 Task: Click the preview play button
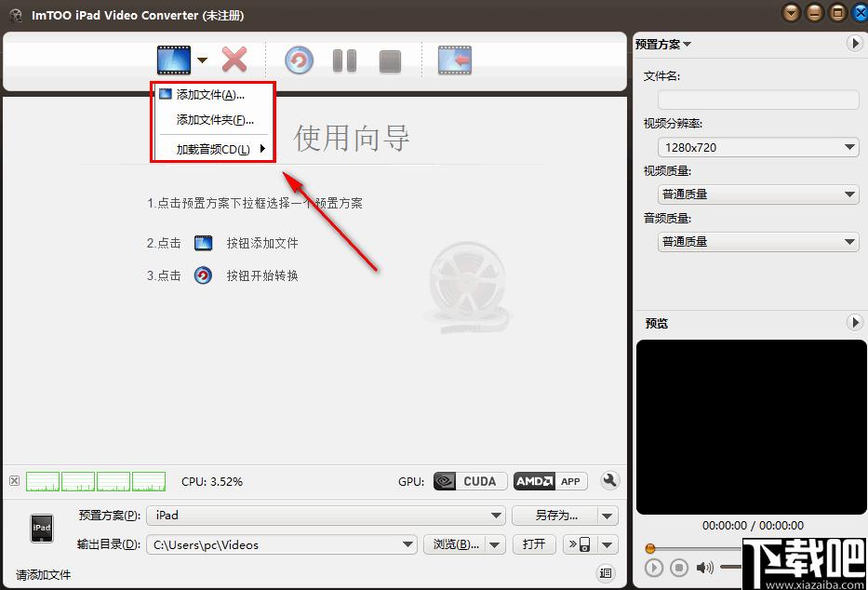point(654,568)
